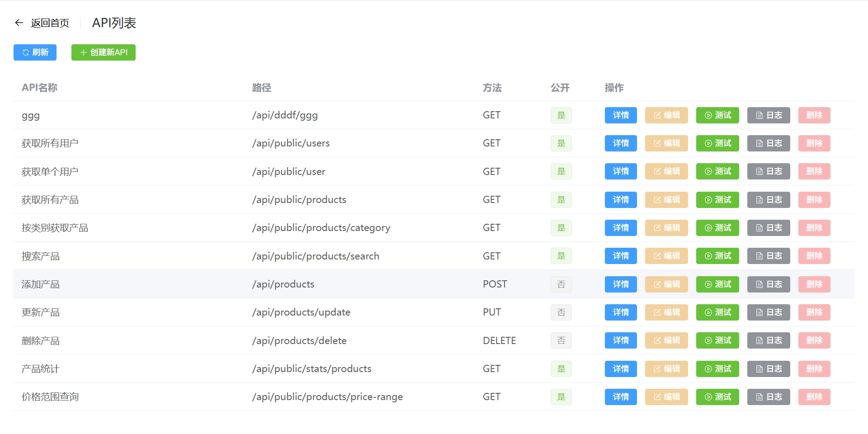
Task: Test the 添加产品 API
Action: 717,284
